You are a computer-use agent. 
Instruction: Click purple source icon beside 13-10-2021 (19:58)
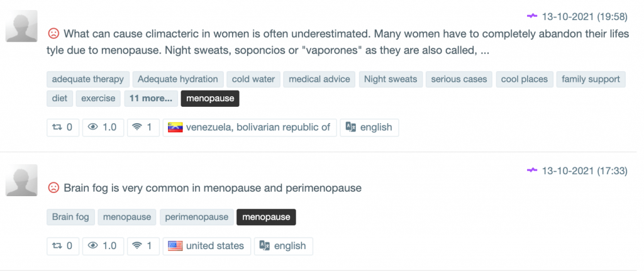(x=532, y=14)
